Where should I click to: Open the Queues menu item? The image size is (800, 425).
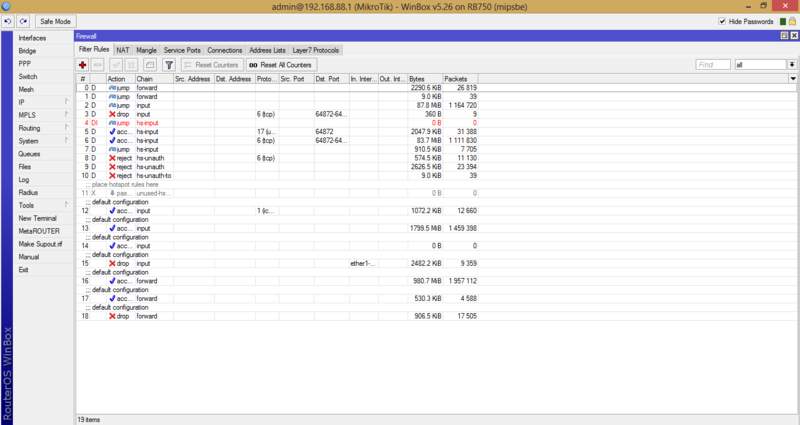[29, 154]
